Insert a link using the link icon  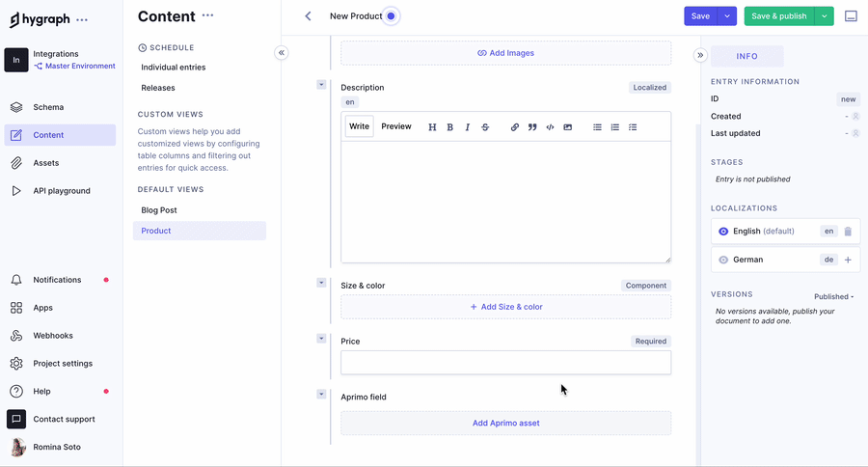click(515, 127)
